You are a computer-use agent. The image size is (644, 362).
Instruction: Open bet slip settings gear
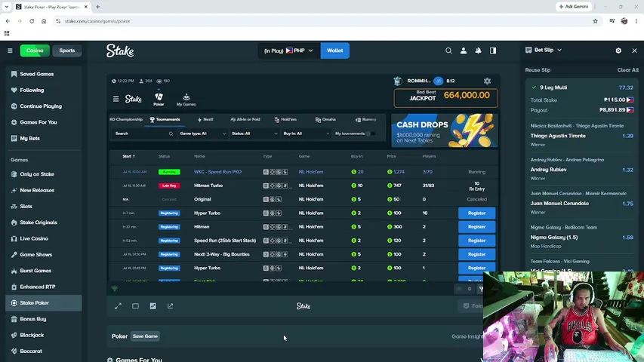click(618, 51)
